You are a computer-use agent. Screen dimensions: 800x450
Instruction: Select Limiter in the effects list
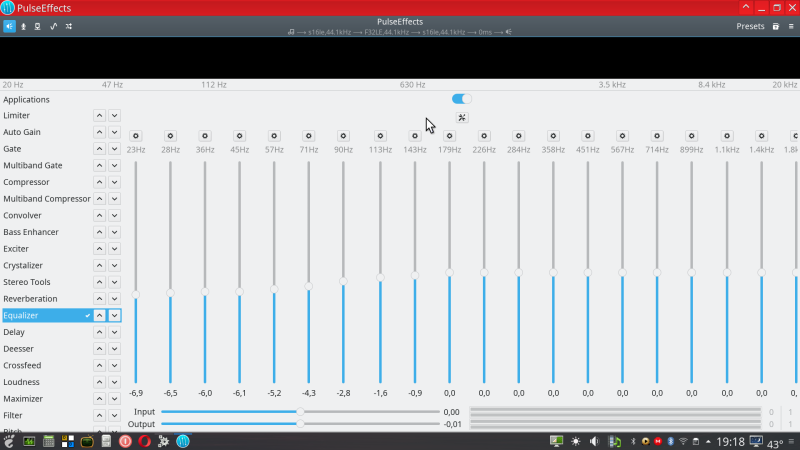[16, 115]
